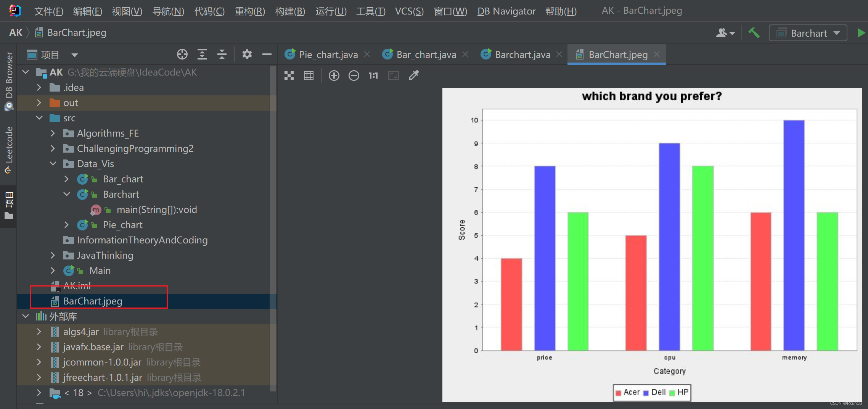Click the green hammer Build Project icon

[754, 33]
